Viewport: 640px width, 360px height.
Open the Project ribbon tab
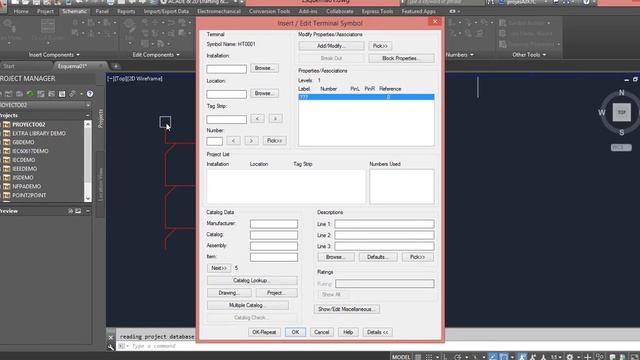coord(45,11)
